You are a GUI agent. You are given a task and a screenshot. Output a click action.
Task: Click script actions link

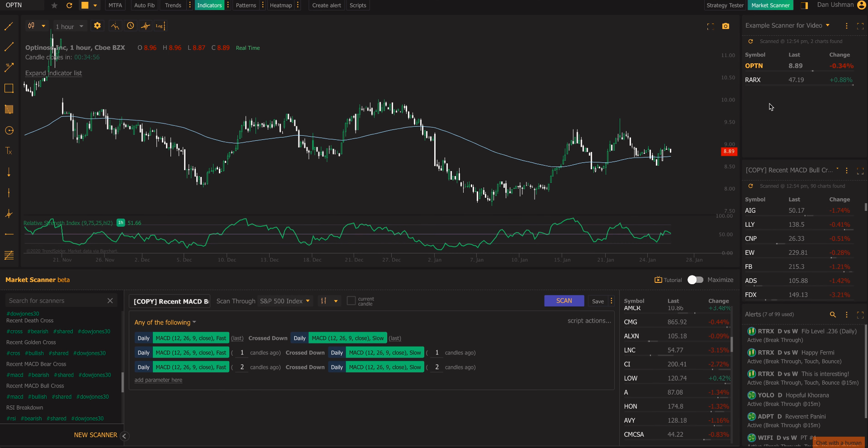point(589,321)
